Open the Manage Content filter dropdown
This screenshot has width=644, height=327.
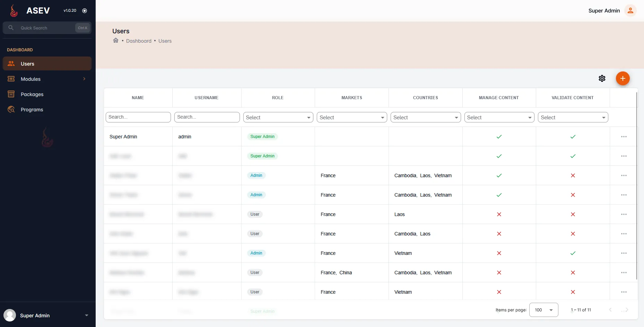(x=499, y=117)
